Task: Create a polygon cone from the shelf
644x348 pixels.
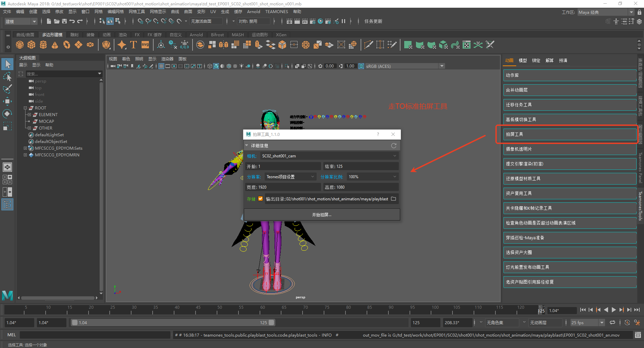Action: click(55, 45)
